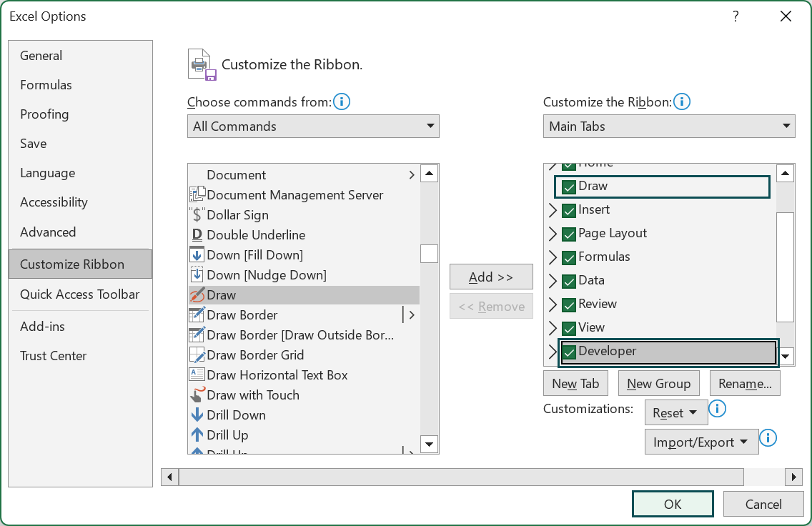This screenshot has width=812, height=526.
Task: Expand the Document command submenu arrow
Action: (x=412, y=175)
